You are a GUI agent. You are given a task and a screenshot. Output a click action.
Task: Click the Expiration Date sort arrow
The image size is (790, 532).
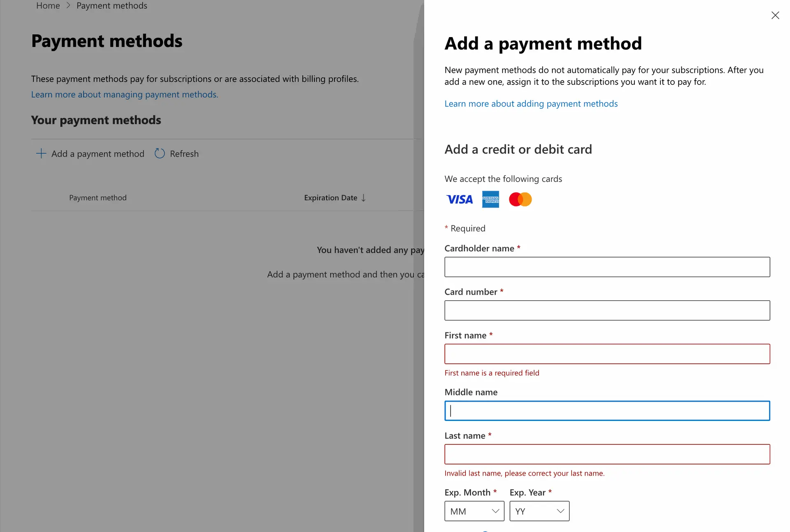tap(364, 198)
